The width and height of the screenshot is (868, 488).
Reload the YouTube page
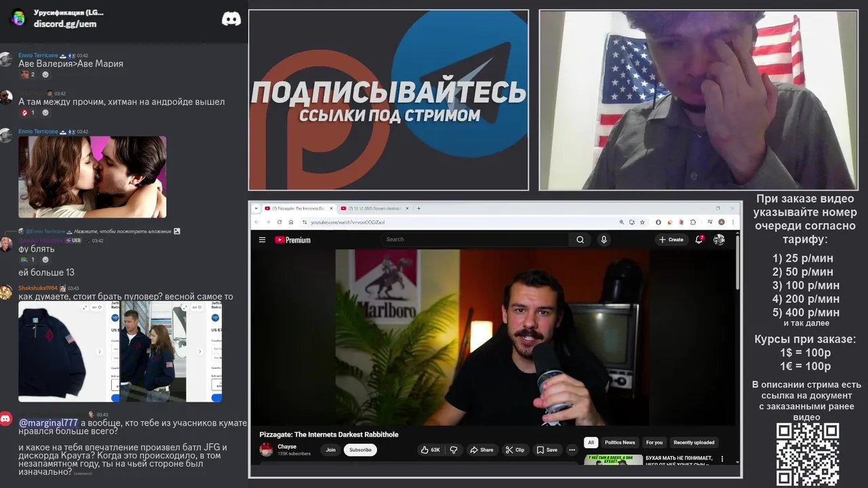coord(279,222)
